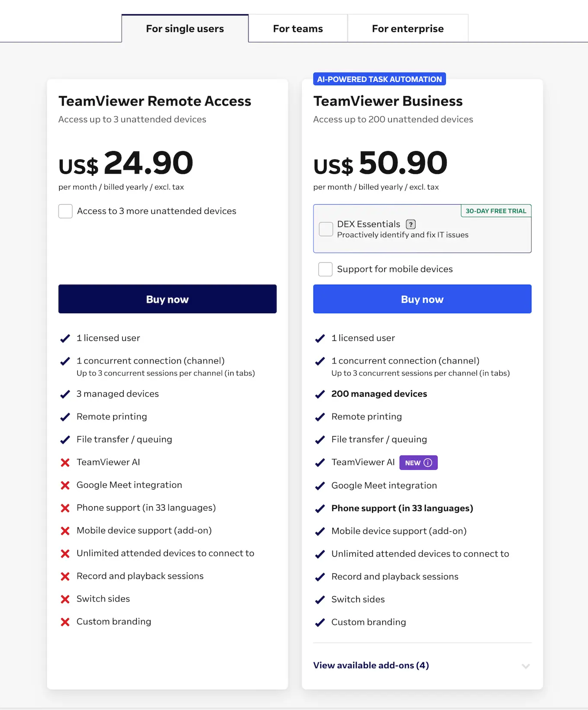Click the question mark tooltip beside DEX Essentials
The height and width of the screenshot is (710, 588).
tap(410, 224)
